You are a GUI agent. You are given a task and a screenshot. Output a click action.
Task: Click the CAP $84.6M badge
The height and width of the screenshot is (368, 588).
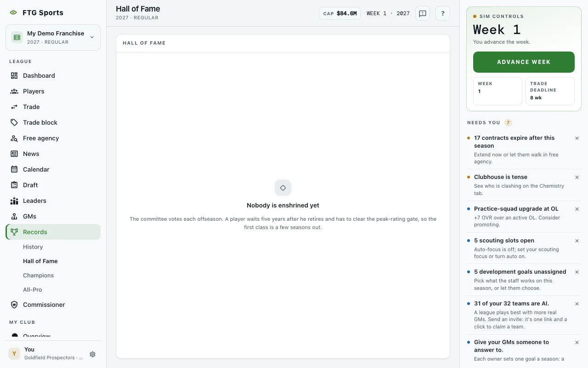pyautogui.click(x=340, y=13)
